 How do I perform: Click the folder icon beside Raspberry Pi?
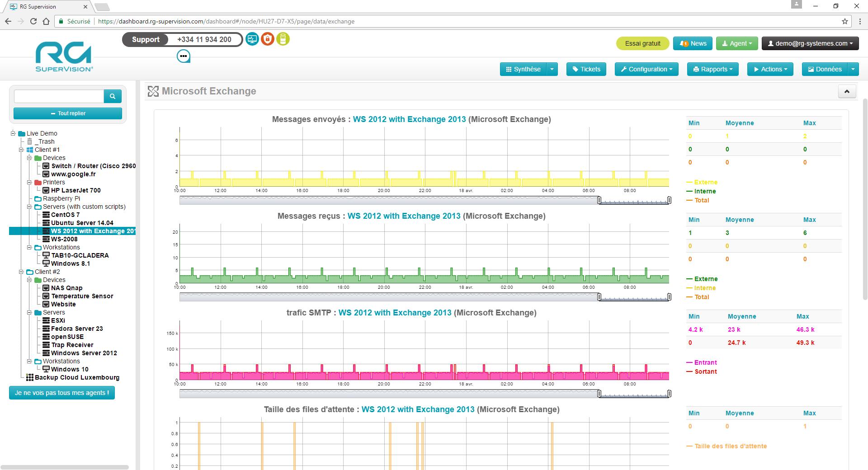click(x=38, y=198)
